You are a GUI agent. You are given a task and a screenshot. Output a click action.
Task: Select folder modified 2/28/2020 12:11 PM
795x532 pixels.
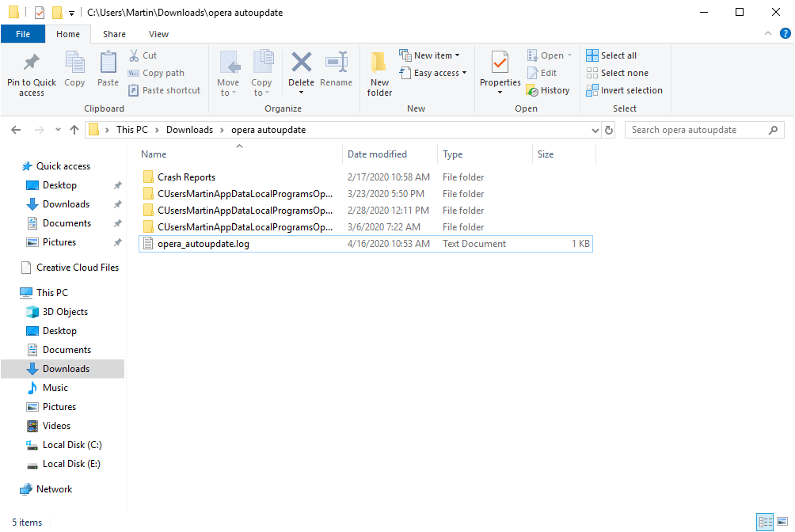[x=365, y=211]
